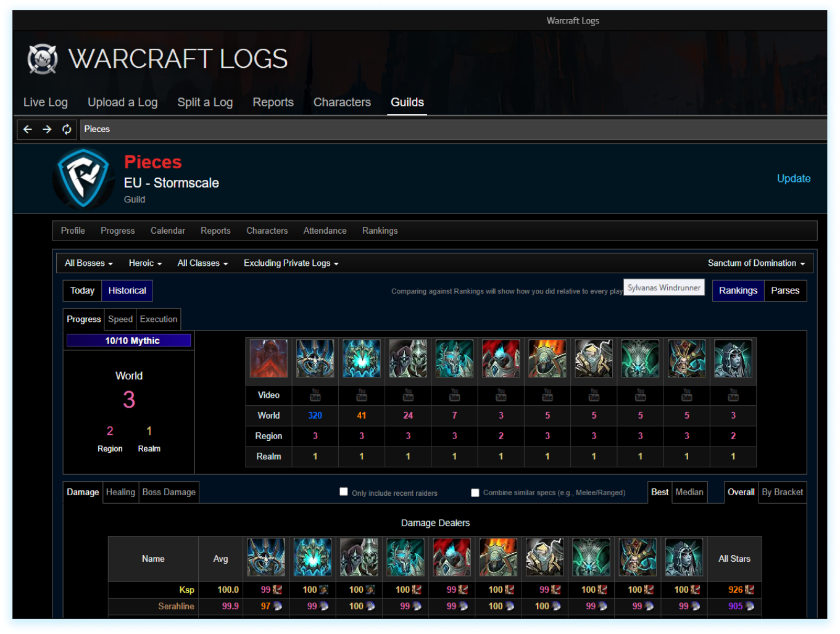Open the Guilds main navigation tab
Image resolution: width=840 pixels, height=634 pixels.
pos(407,102)
